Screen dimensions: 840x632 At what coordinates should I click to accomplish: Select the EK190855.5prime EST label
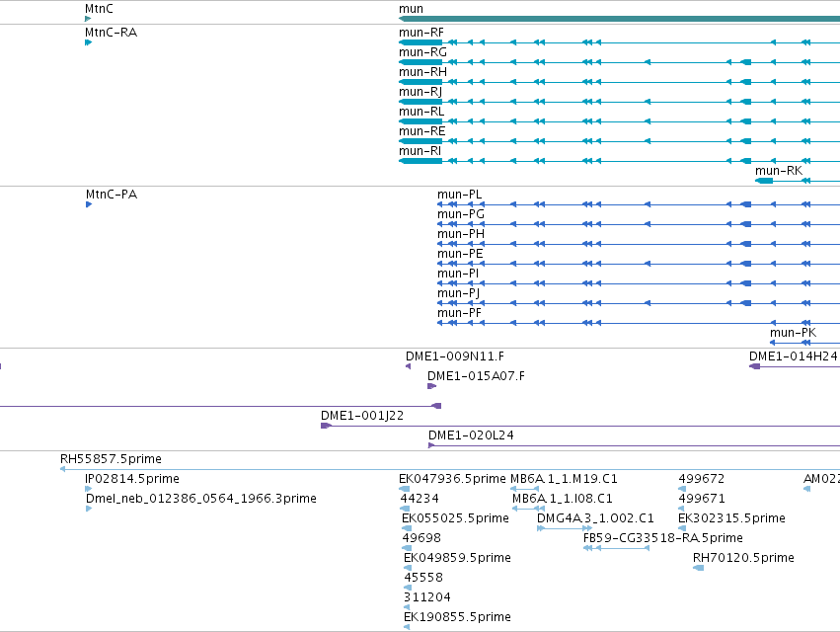click(x=457, y=617)
